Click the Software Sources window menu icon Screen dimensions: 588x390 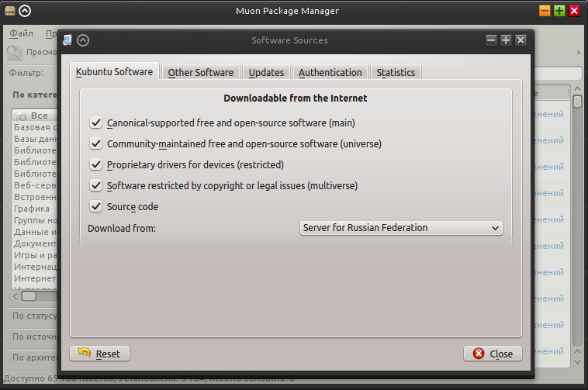(67, 40)
